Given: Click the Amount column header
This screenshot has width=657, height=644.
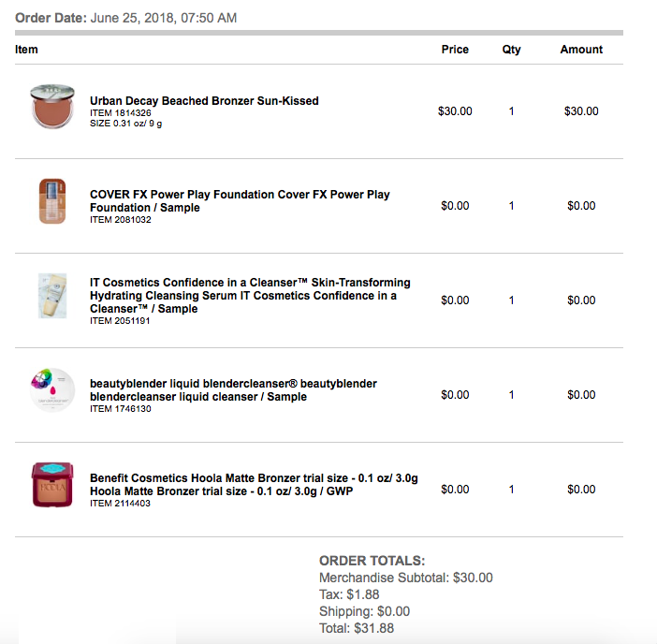Looking at the screenshot, I should coord(581,50).
